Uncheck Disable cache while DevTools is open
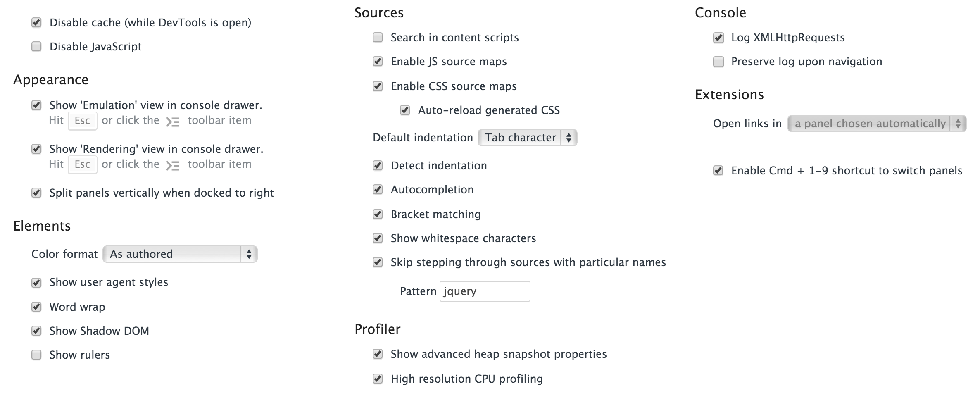The image size is (980, 405). pos(36,22)
